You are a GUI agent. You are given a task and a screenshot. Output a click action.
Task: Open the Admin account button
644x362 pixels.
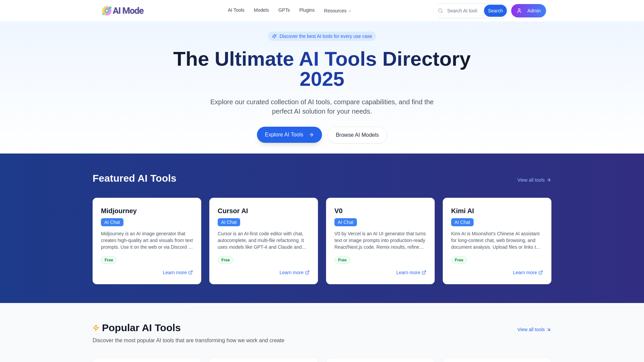click(x=529, y=11)
